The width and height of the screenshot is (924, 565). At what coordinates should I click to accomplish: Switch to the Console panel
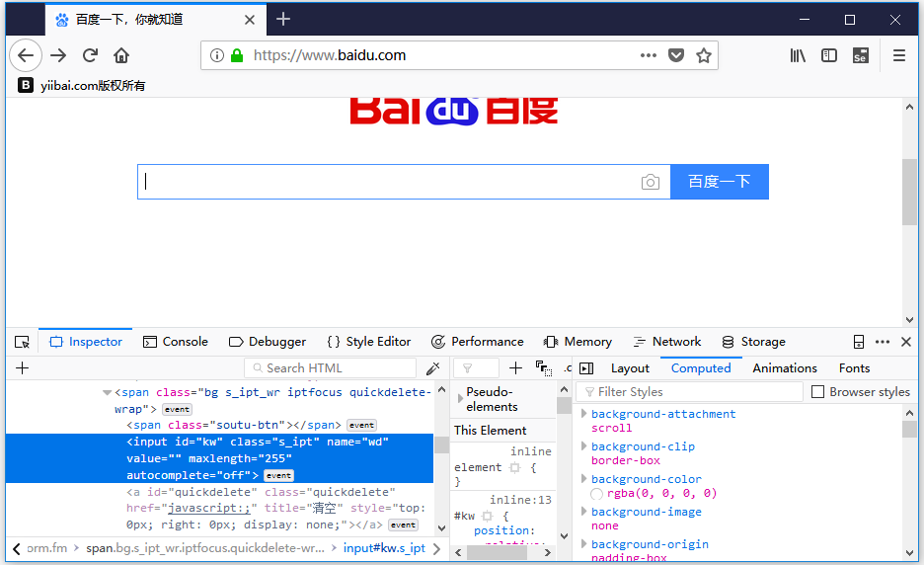click(x=176, y=342)
